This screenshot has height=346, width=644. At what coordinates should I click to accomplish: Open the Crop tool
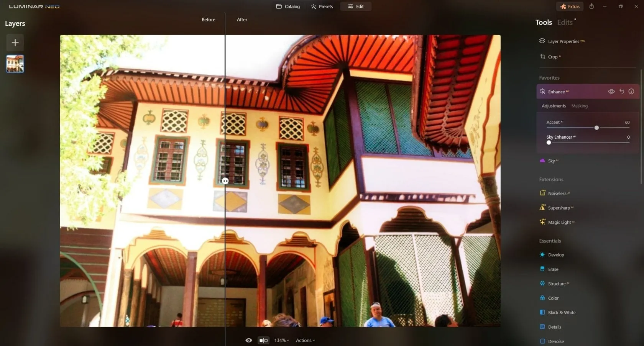[552, 57]
